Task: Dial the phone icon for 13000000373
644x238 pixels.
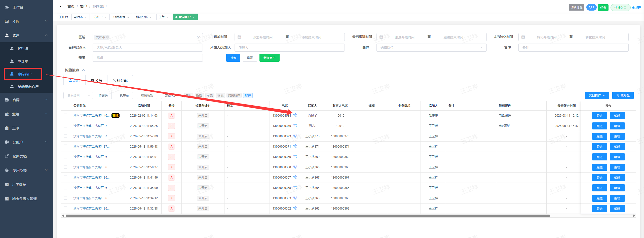Action: click(x=295, y=136)
